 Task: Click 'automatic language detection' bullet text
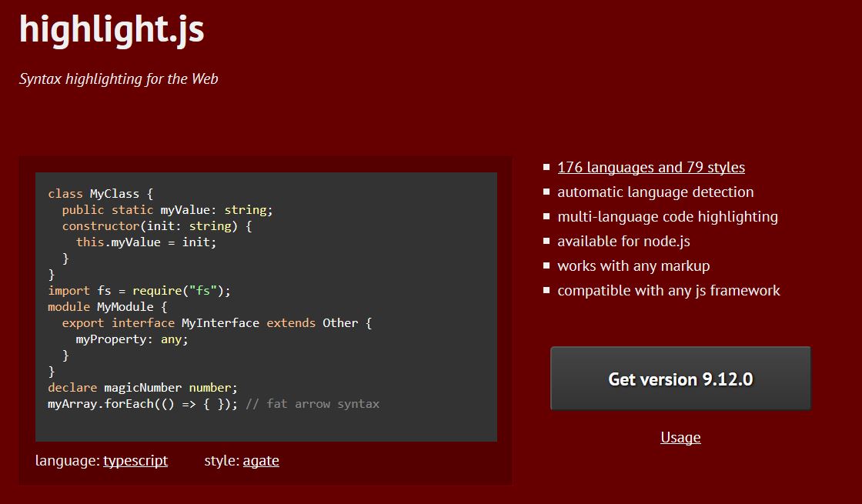655,192
